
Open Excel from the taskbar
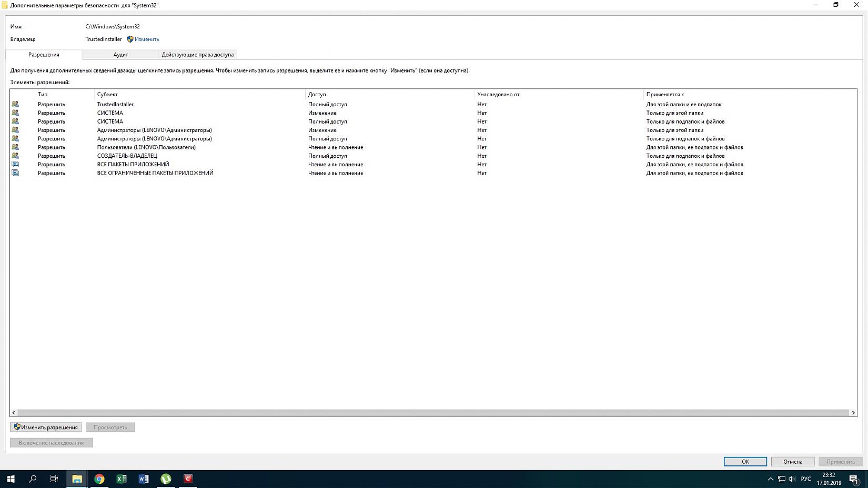(x=122, y=479)
